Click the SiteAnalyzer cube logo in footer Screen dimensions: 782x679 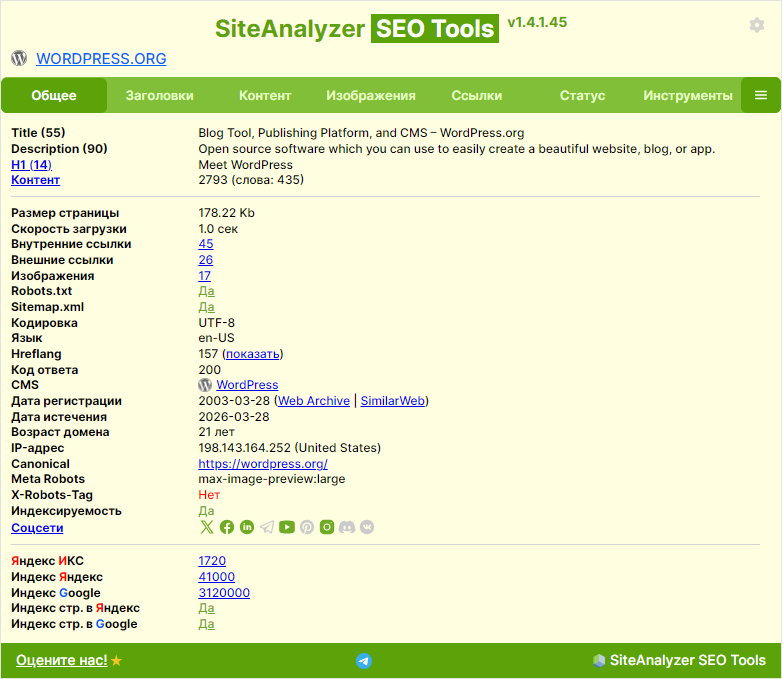click(599, 661)
